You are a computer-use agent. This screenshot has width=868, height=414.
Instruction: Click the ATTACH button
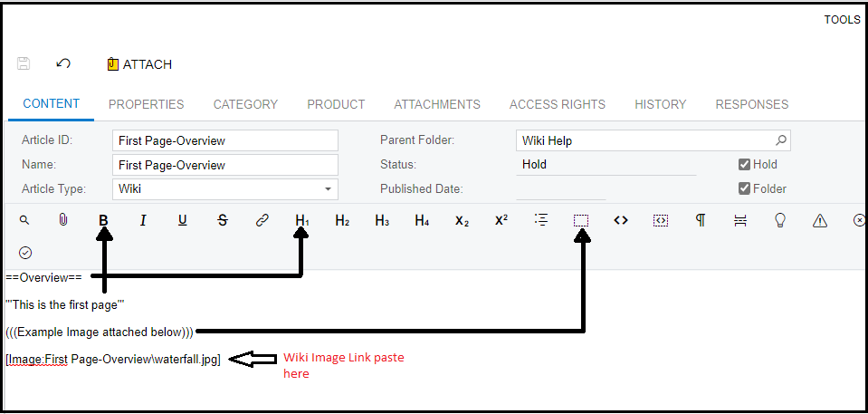coord(139,64)
